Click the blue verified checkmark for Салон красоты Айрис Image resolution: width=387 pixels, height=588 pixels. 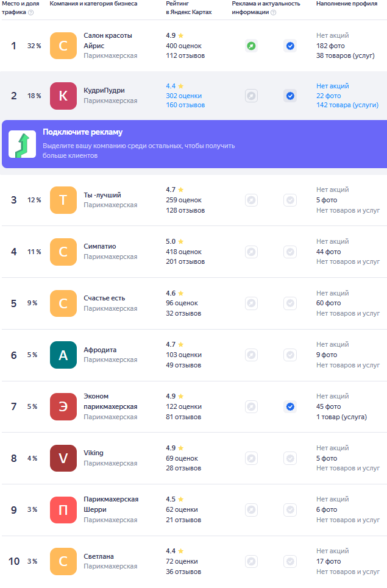pyautogui.click(x=290, y=46)
